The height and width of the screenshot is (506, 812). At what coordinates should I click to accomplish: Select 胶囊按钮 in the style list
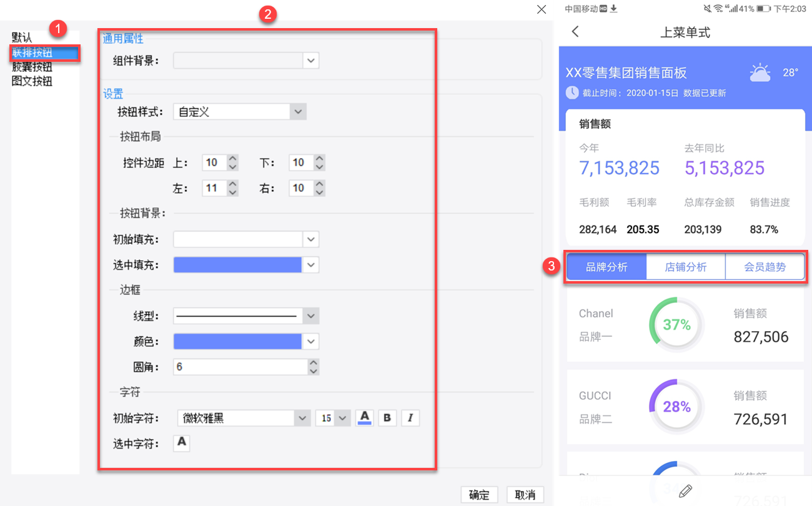[x=32, y=67]
